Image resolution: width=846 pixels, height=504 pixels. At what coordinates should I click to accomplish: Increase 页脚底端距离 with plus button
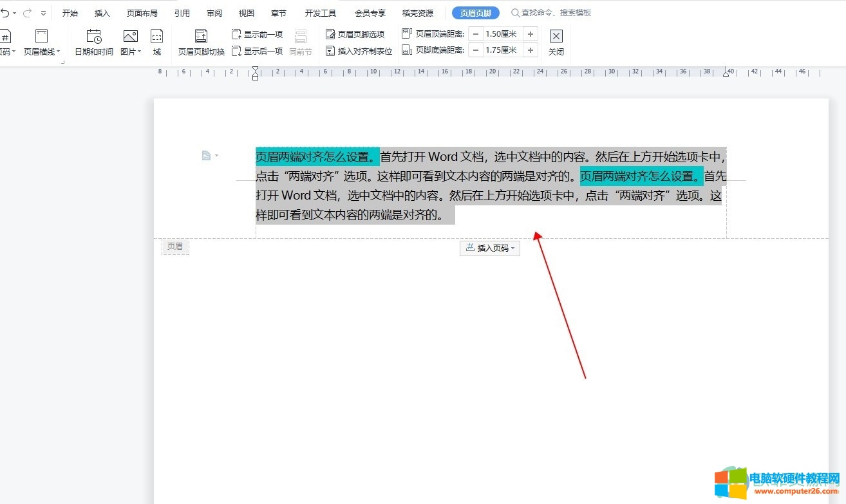tap(531, 50)
